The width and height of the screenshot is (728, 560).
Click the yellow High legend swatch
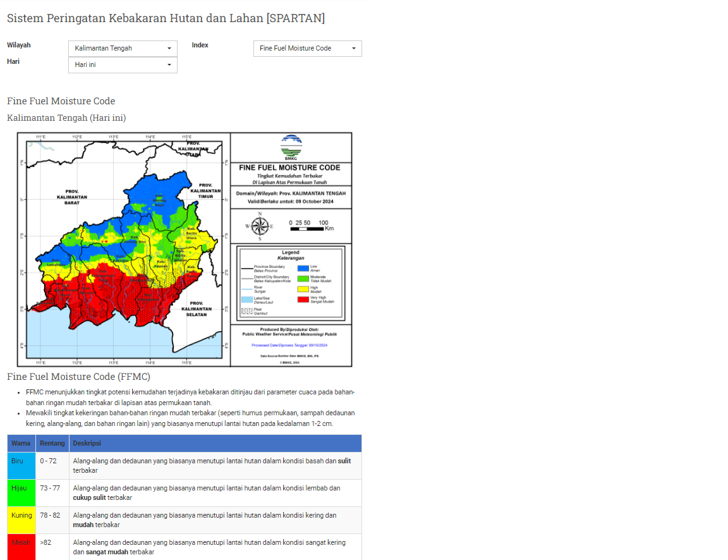[x=303, y=289]
